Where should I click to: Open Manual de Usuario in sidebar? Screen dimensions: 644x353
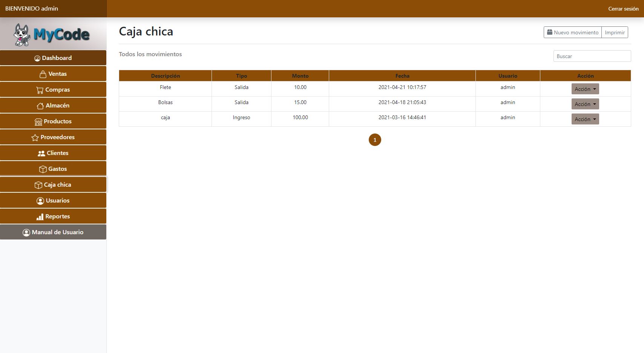coord(53,232)
